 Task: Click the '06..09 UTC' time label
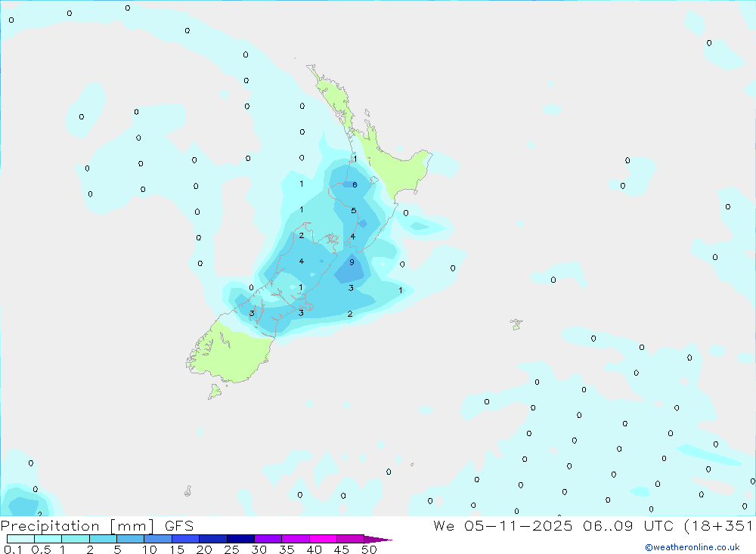tap(627, 525)
